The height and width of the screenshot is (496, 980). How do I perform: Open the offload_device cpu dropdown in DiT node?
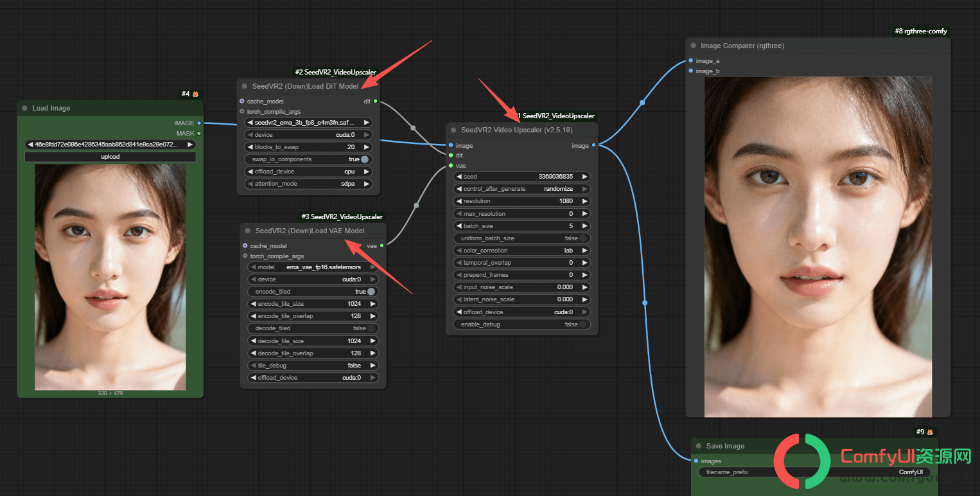308,172
